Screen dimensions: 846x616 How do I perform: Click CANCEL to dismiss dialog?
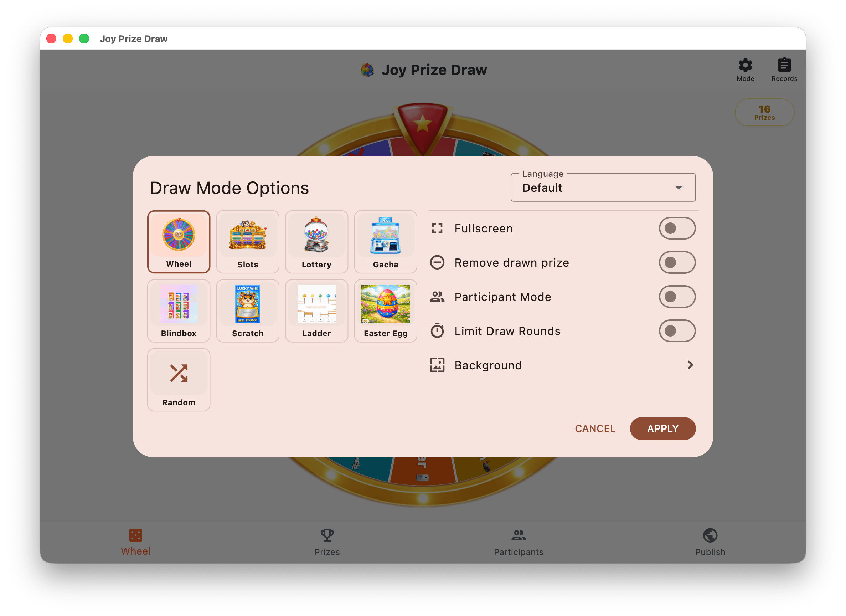(x=594, y=428)
